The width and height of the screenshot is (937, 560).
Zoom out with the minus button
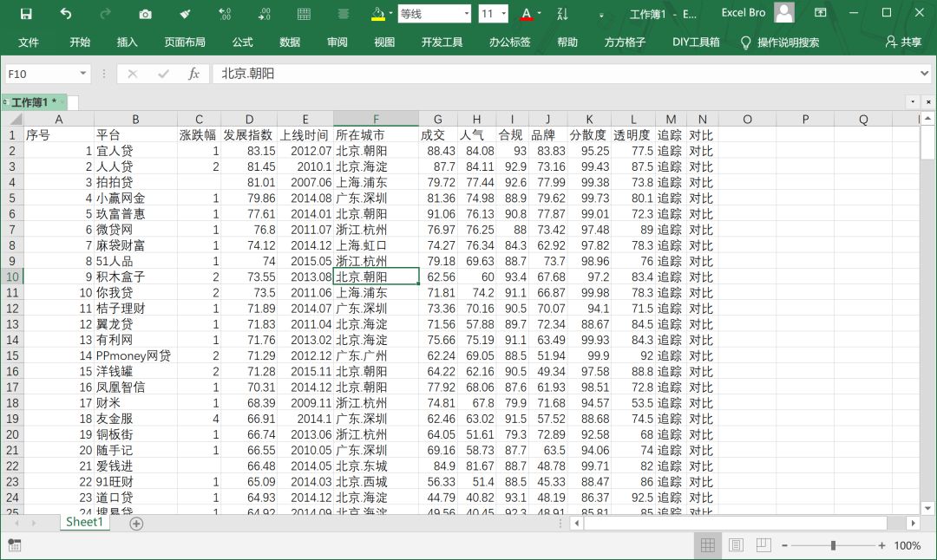coord(784,545)
